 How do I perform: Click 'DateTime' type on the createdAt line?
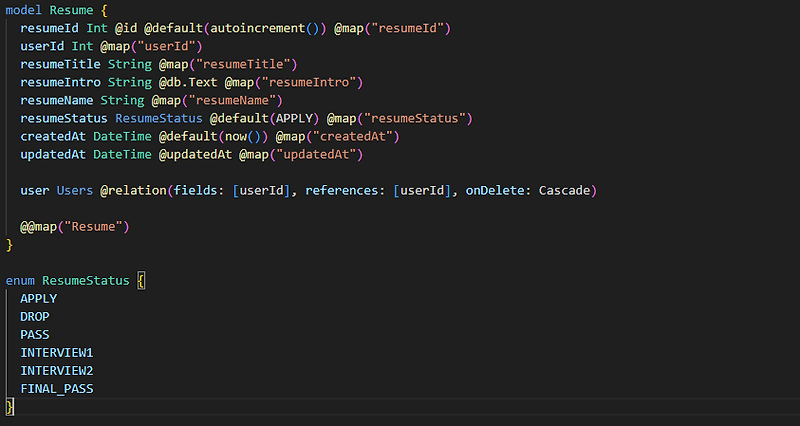pos(122,136)
